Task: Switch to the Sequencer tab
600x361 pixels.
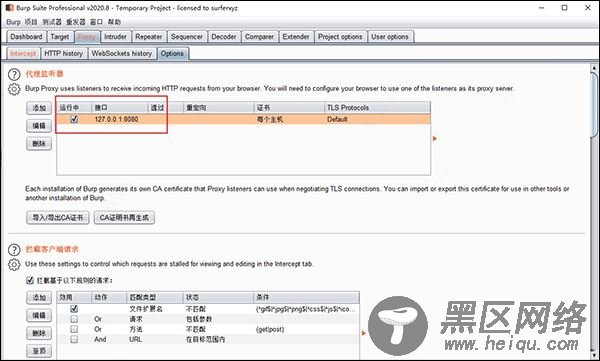Action: pos(187,37)
